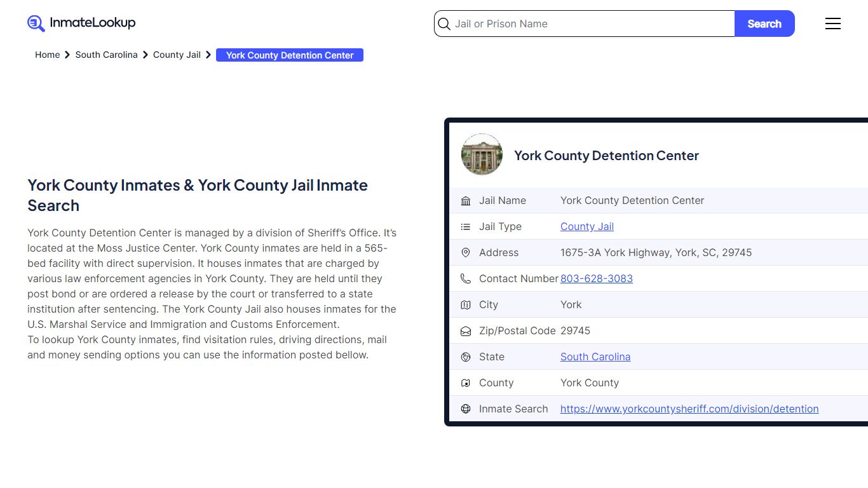The height and width of the screenshot is (488, 868).
Task: Click the web globe icon beside Inmate Search
Action: click(466, 409)
